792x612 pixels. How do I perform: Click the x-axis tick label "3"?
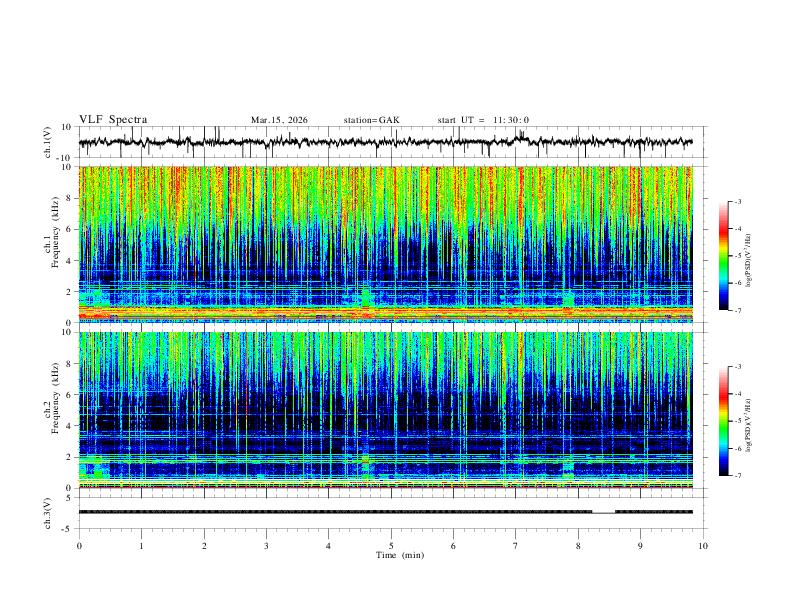click(x=266, y=546)
